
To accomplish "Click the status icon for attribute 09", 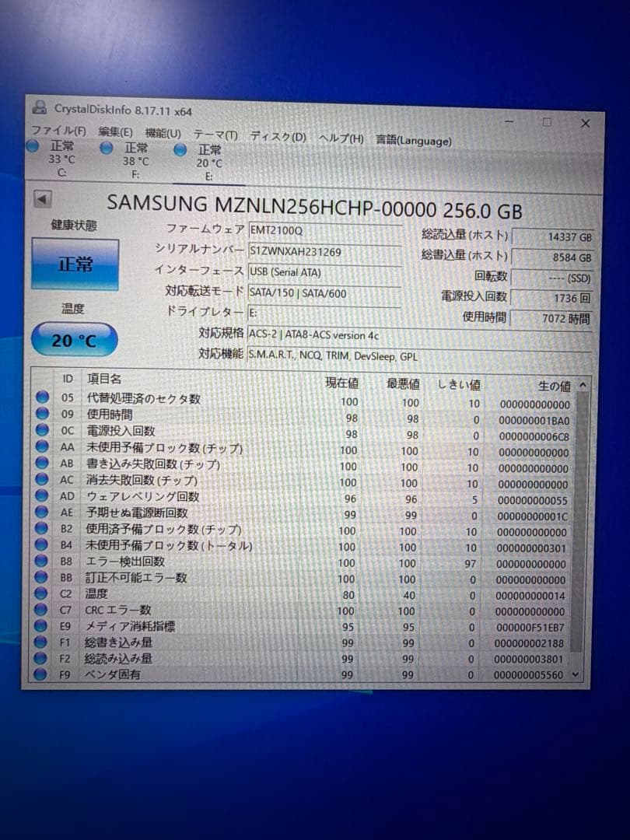I will 42,414.
